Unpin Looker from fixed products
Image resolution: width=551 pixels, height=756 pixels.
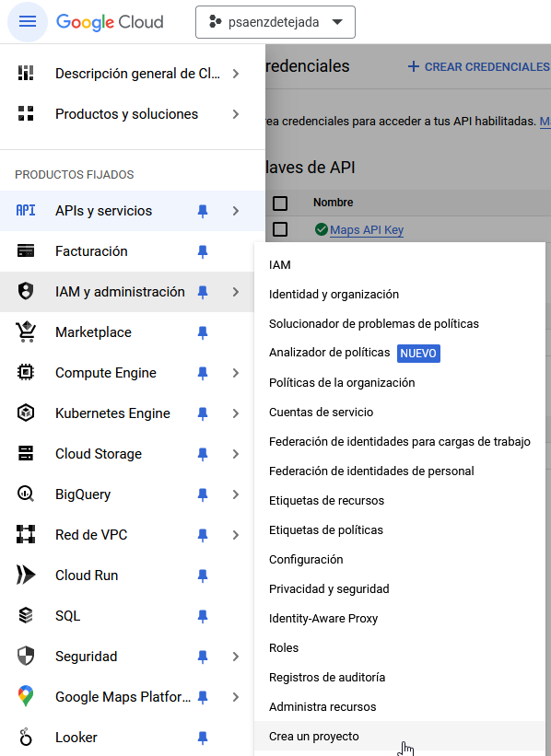[x=203, y=738]
